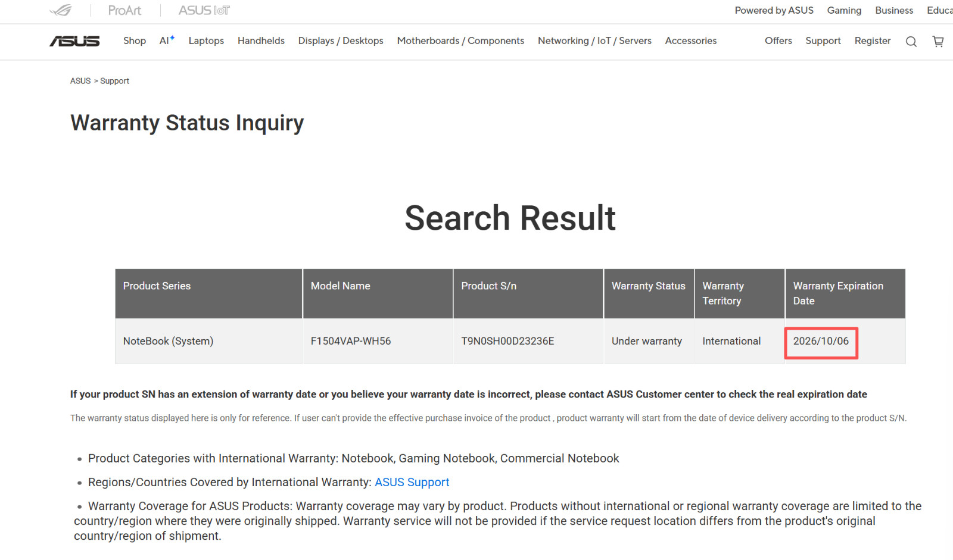Viewport: 953px width, 560px height.
Task: Open the Accessories menu
Action: click(691, 40)
